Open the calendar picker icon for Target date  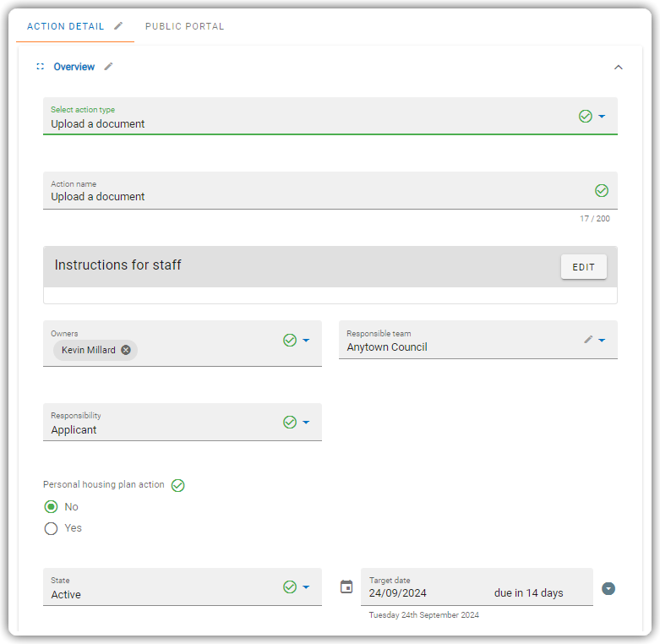pos(346,587)
